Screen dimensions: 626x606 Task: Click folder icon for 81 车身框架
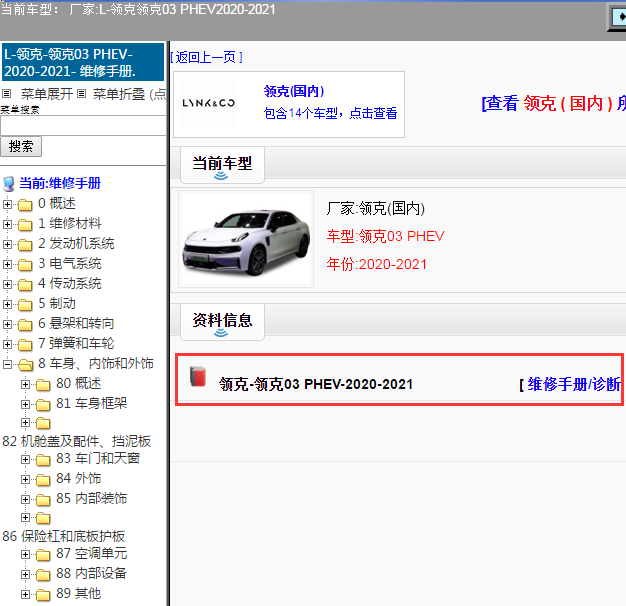43,405
